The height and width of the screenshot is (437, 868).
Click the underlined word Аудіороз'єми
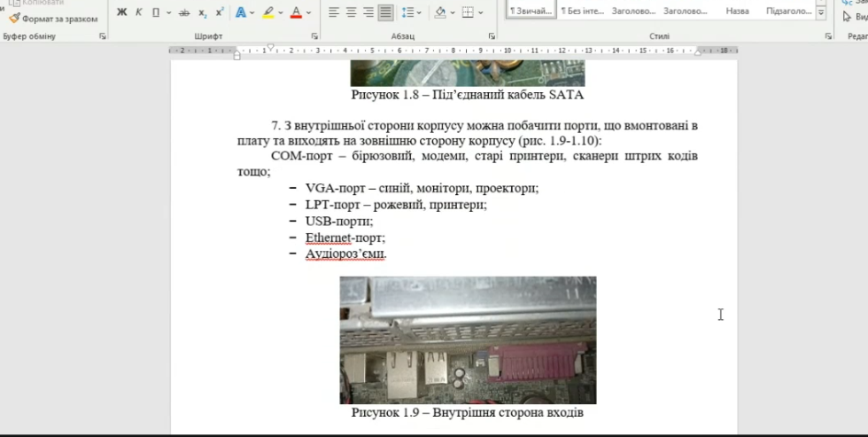345,254
